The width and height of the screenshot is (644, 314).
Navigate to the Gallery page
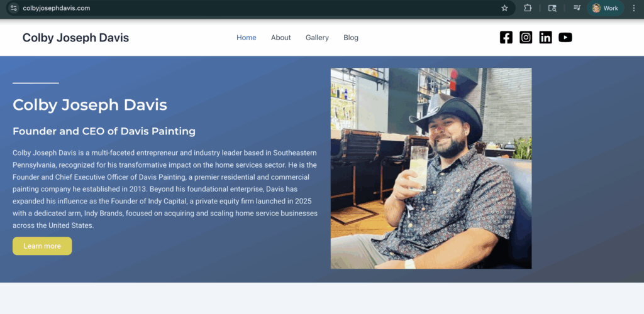pyautogui.click(x=317, y=38)
